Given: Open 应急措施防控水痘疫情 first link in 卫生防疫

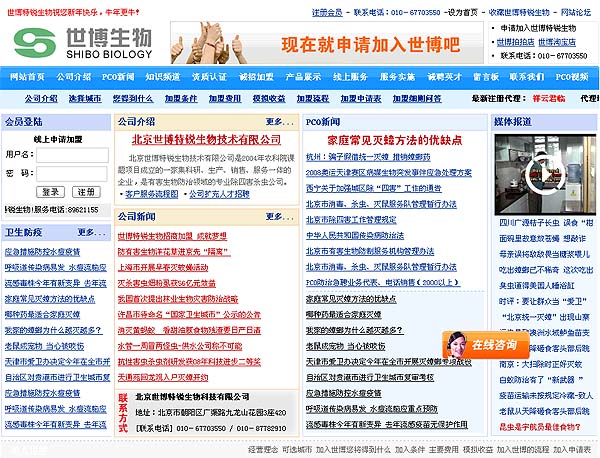Looking at the screenshot, I should 42,252.
